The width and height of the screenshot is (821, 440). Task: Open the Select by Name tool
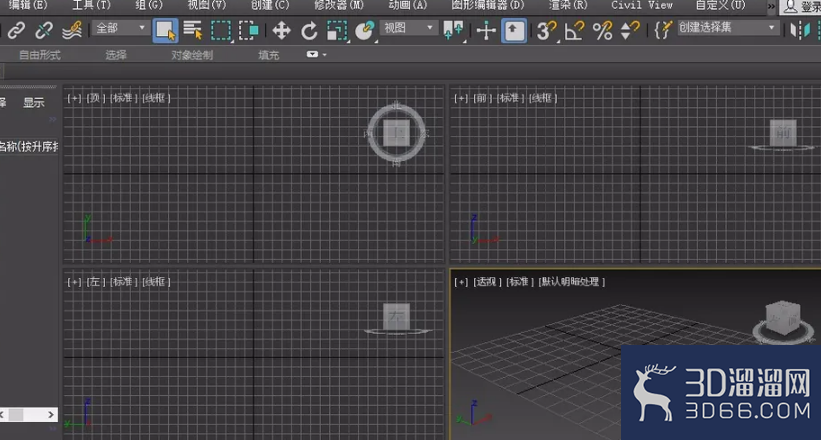tap(193, 30)
